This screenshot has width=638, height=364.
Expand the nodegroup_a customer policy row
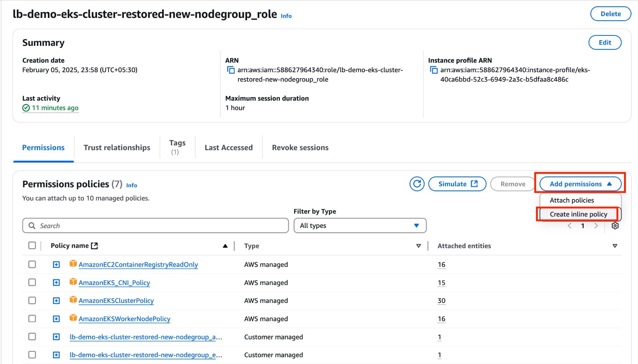[x=56, y=337]
